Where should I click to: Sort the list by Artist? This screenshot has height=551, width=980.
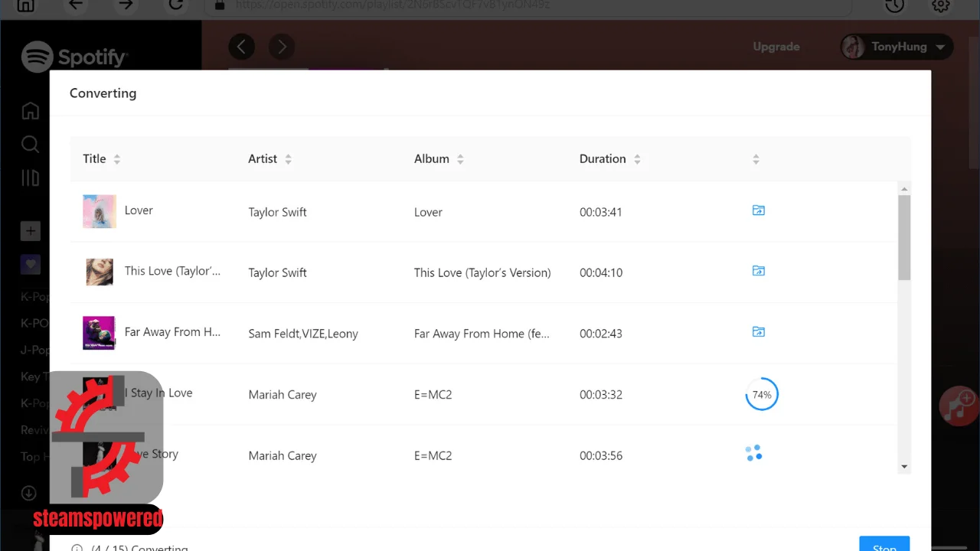point(288,159)
